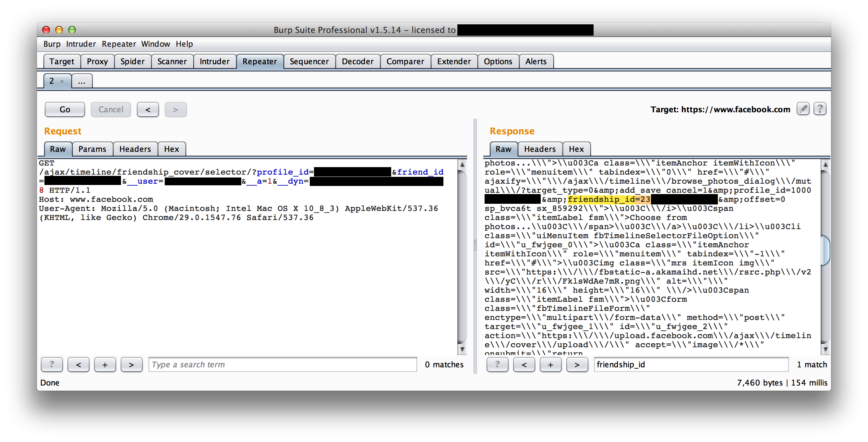Click the profile_id parameter in the request
868x442 pixels.
[283, 172]
